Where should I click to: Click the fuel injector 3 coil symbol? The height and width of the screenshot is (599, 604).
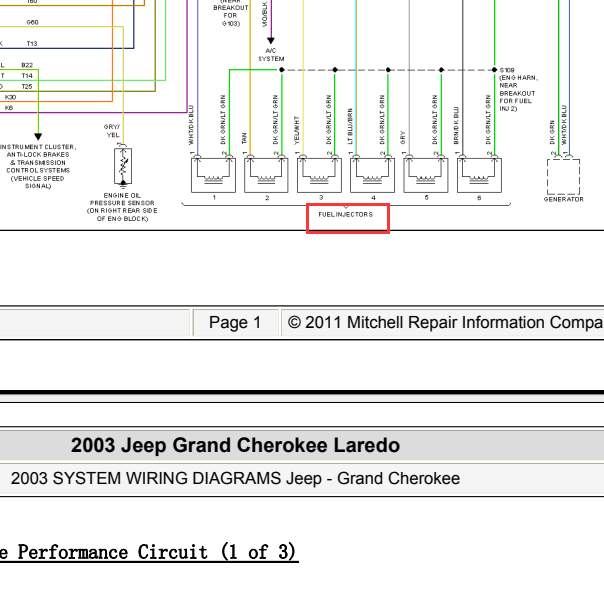click(319, 175)
